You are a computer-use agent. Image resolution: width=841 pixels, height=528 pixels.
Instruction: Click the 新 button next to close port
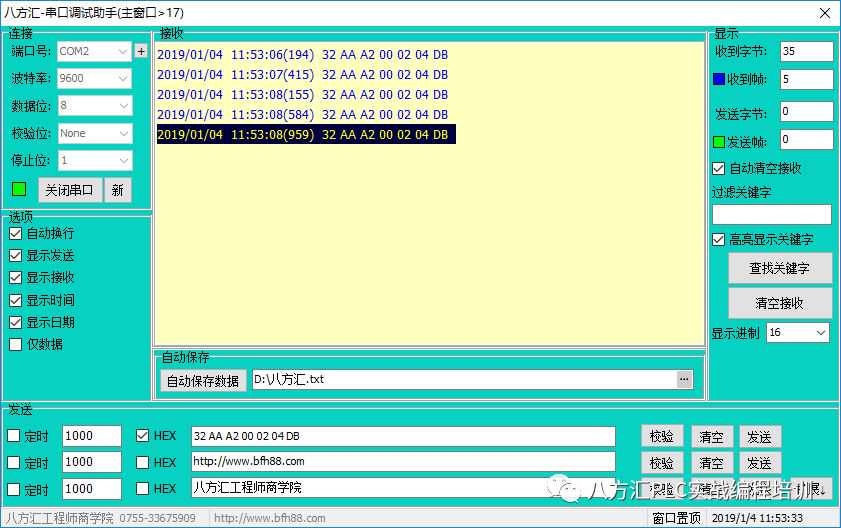tap(117, 190)
